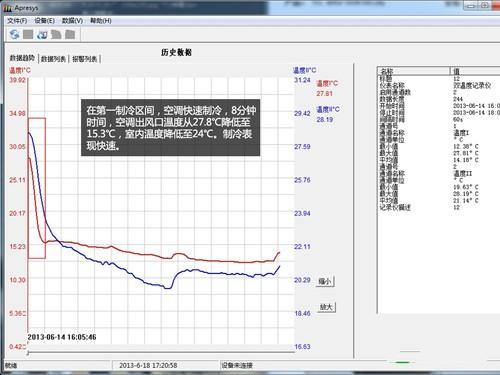Switch to the 数据列表 tab
Image resolution: width=500 pixels, height=375 pixels.
(53, 59)
